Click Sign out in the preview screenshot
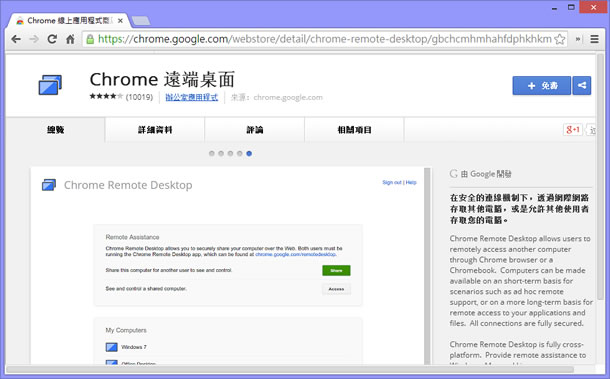The height and width of the screenshot is (379, 610). (x=392, y=182)
